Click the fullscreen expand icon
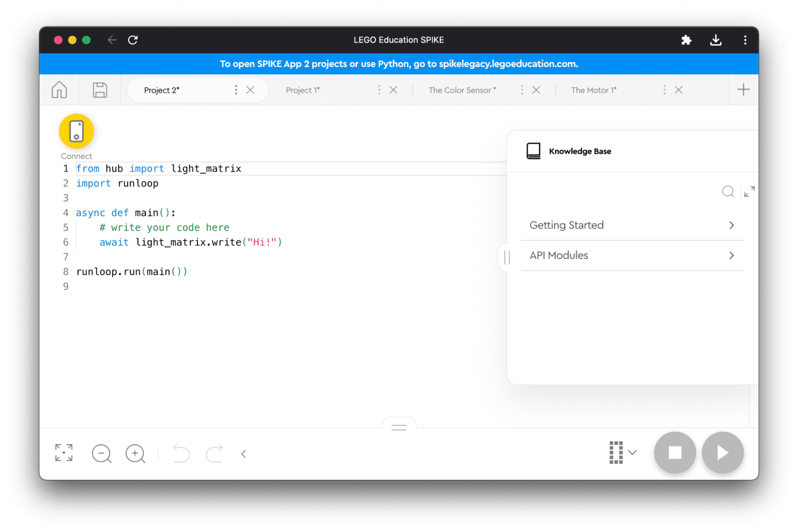The width and height of the screenshot is (798, 532). [x=63, y=453]
